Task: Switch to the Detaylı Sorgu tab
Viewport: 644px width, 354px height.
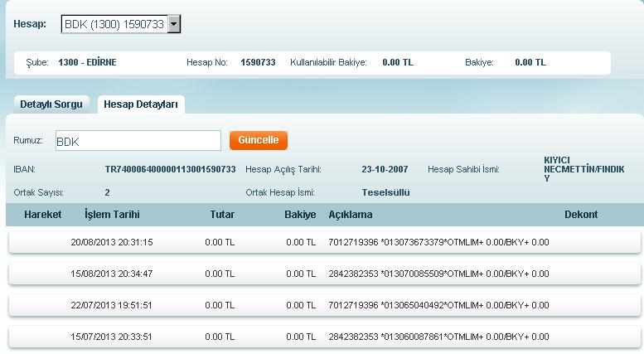Action: pyautogui.click(x=49, y=105)
